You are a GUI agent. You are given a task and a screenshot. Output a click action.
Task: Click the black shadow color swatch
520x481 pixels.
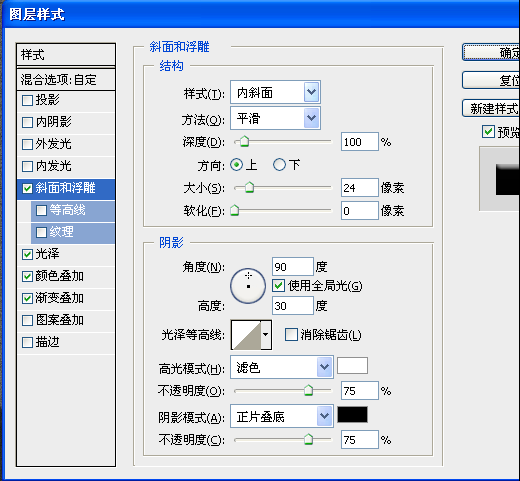352,415
